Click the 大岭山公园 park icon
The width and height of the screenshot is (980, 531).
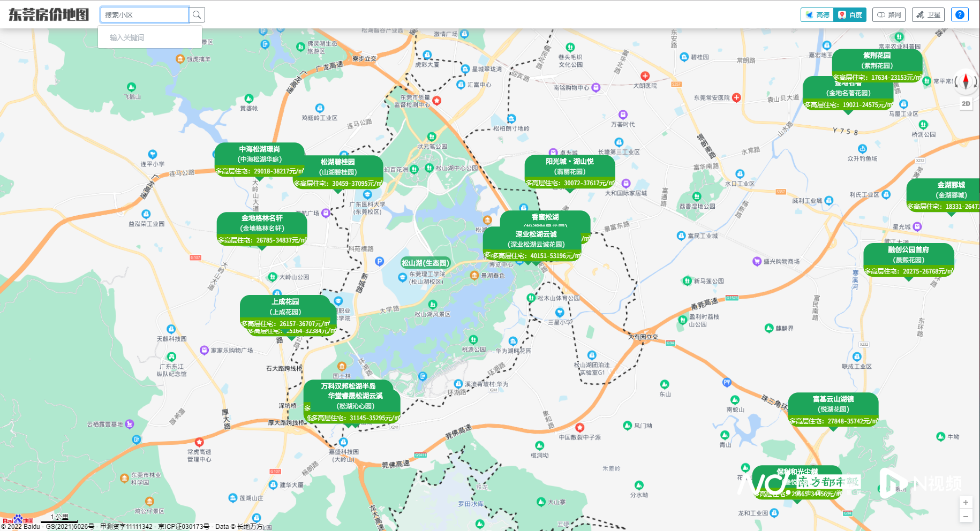point(272,277)
